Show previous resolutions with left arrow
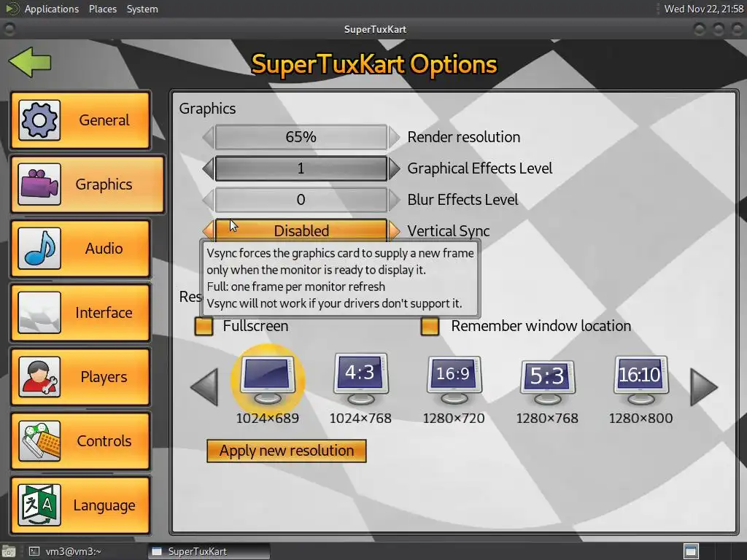The image size is (747, 560). [204, 387]
